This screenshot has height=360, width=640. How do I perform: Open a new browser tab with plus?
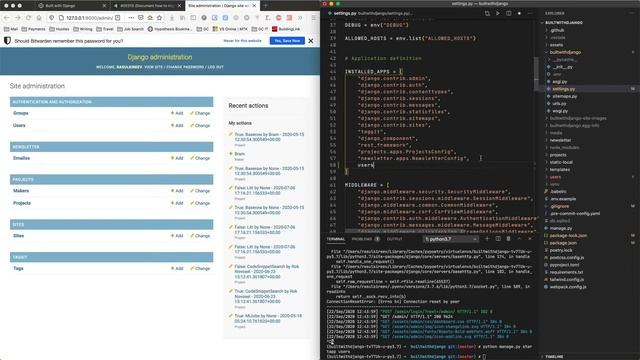pos(265,6)
